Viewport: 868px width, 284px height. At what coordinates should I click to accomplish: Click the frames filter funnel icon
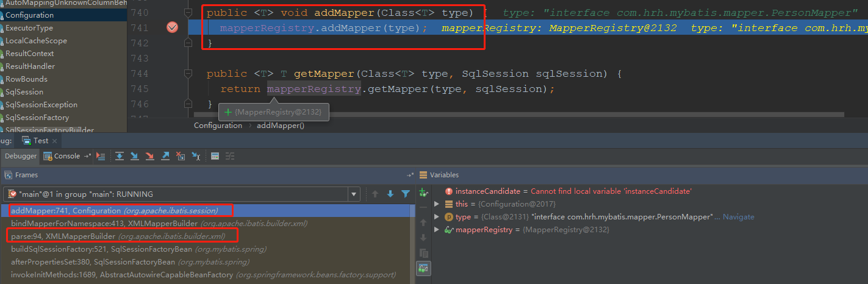click(x=406, y=194)
